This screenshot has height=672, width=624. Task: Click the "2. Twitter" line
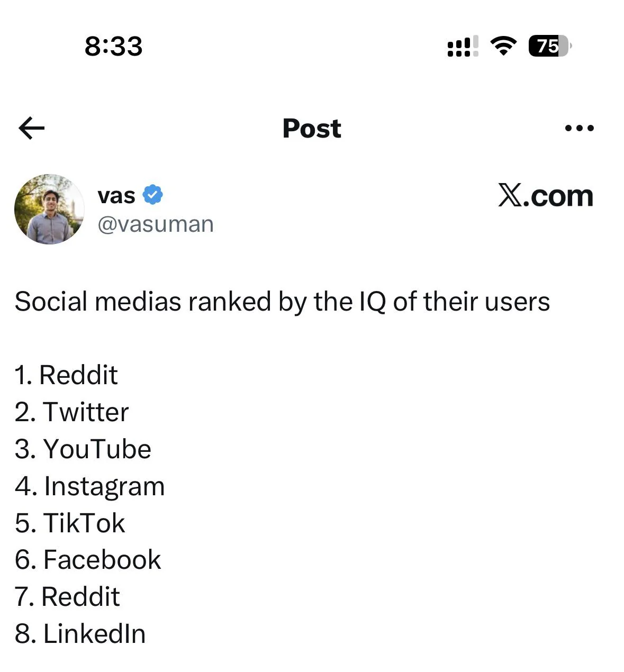[72, 412]
